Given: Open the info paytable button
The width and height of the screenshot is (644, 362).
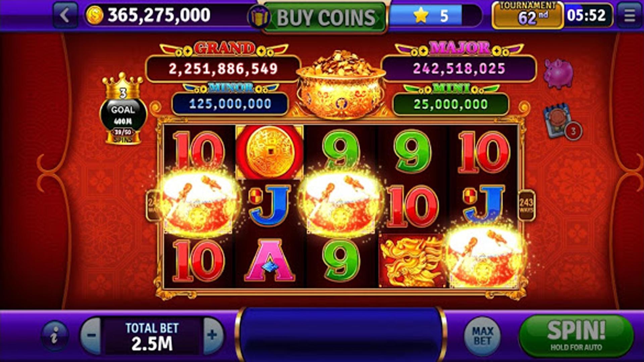Looking at the screenshot, I should pyautogui.click(x=55, y=336).
